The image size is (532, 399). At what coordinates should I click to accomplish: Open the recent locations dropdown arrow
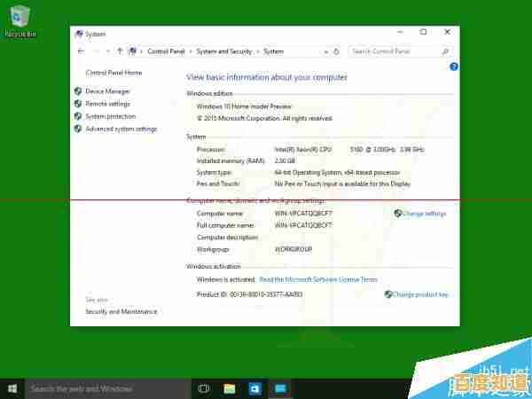[x=108, y=51]
